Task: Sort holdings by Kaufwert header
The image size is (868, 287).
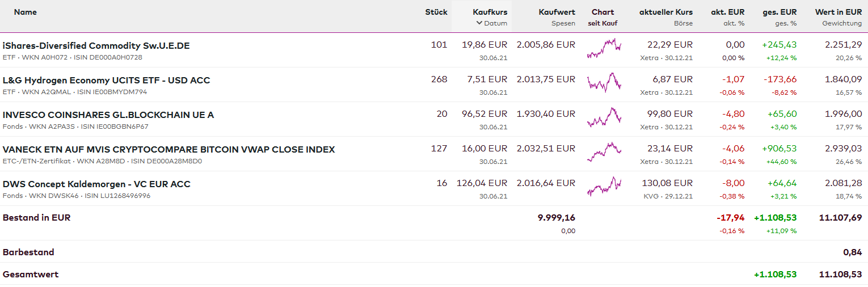Action: click(557, 12)
